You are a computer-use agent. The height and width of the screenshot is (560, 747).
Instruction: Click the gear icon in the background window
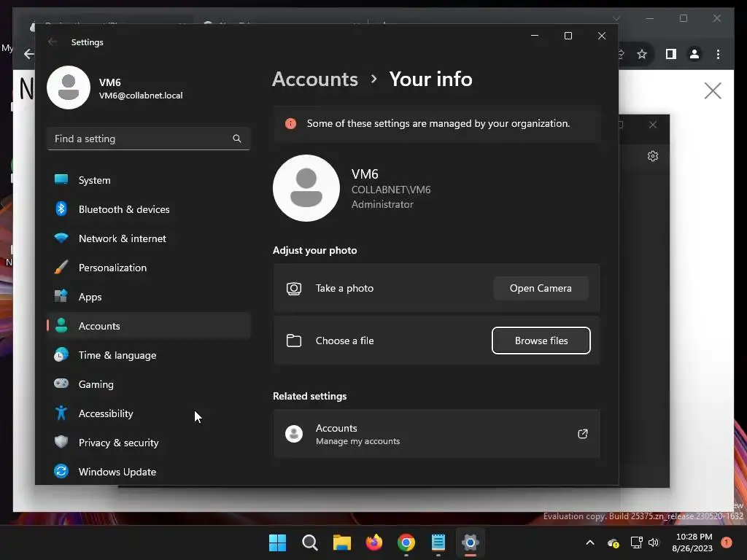click(x=653, y=156)
